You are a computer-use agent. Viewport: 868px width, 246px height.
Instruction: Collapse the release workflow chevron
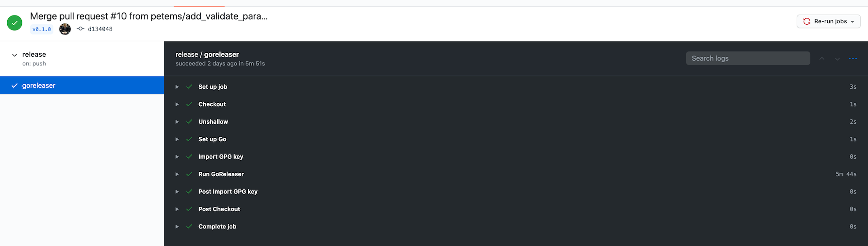15,55
